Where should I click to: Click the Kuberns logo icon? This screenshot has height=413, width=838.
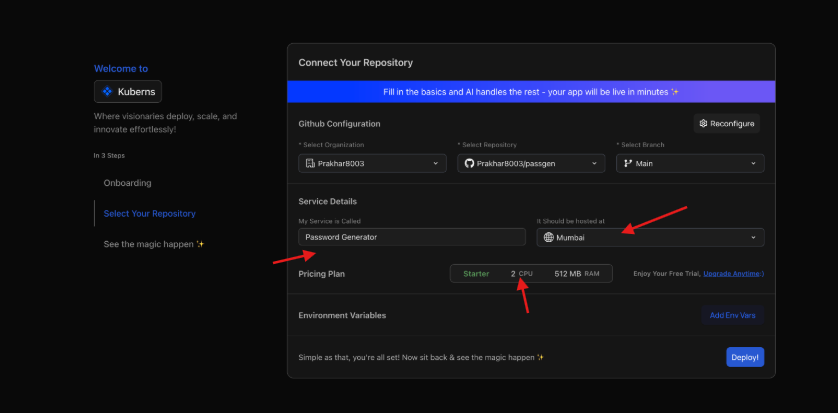click(107, 92)
